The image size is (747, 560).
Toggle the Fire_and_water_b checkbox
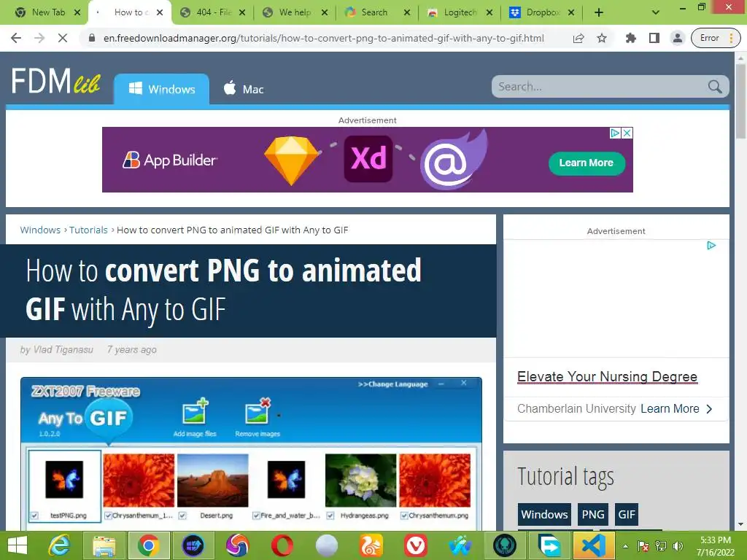(256, 516)
